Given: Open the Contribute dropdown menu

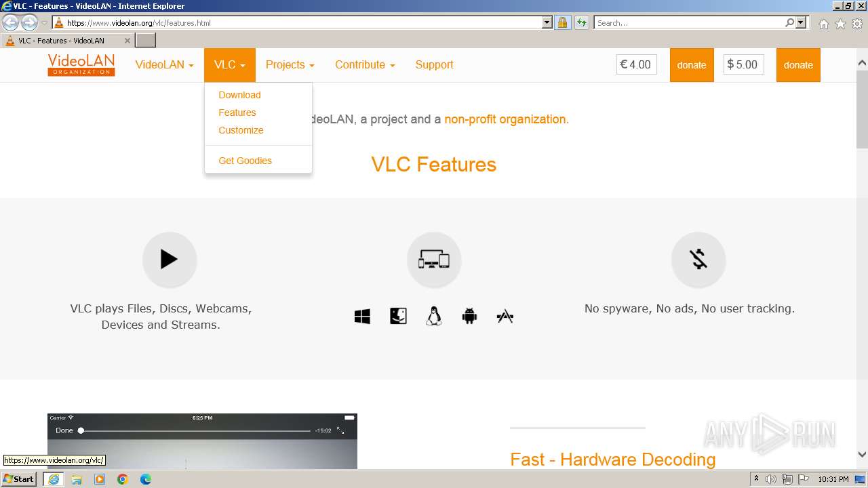Looking at the screenshot, I should point(365,65).
